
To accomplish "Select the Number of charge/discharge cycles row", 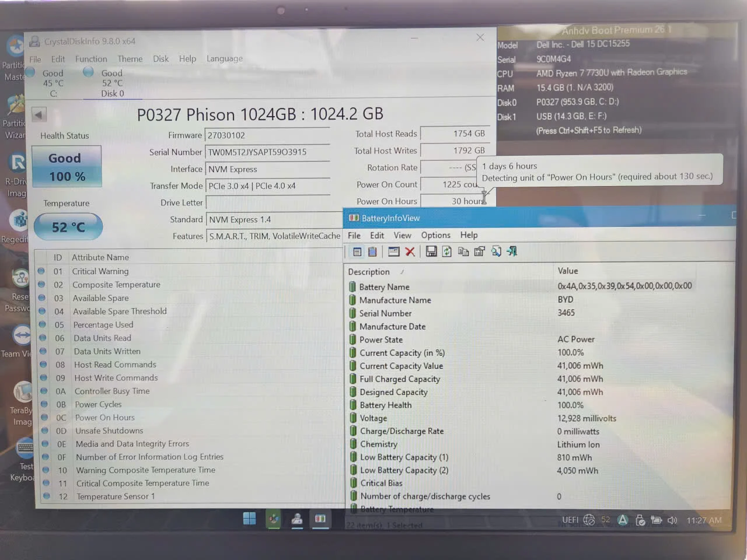I will [x=539, y=496].
